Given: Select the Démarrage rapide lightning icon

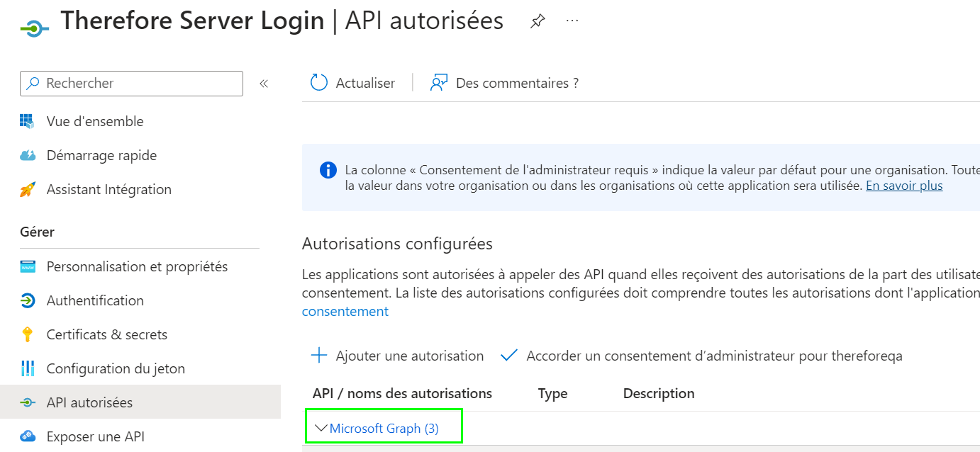Looking at the screenshot, I should [x=26, y=155].
